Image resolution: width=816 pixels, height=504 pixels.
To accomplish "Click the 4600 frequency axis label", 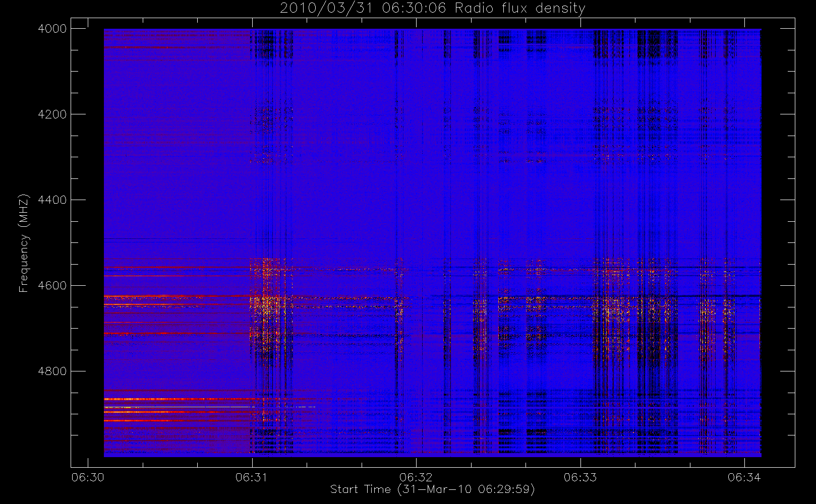I will pos(52,286).
